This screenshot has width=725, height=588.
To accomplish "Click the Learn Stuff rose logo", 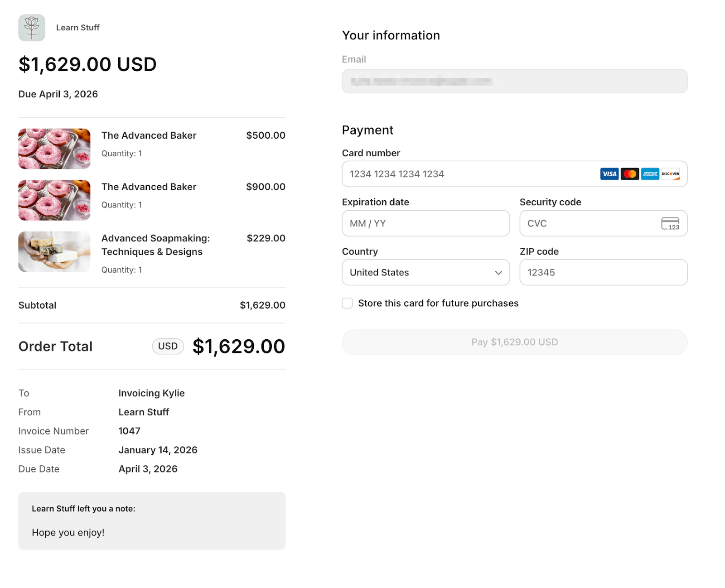I will (x=32, y=27).
